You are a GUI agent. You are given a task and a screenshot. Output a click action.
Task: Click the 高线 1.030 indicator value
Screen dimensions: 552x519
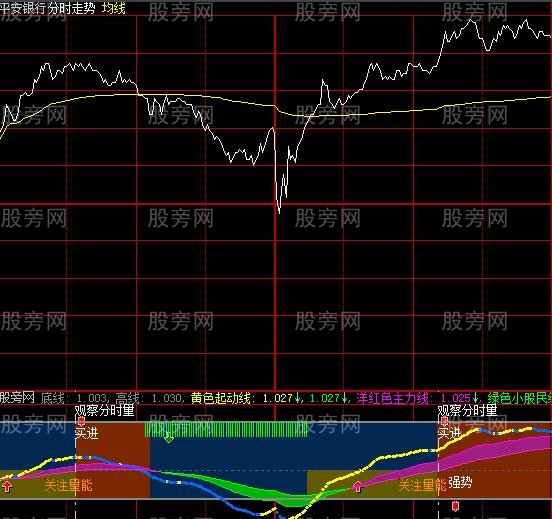[x=149, y=398]
